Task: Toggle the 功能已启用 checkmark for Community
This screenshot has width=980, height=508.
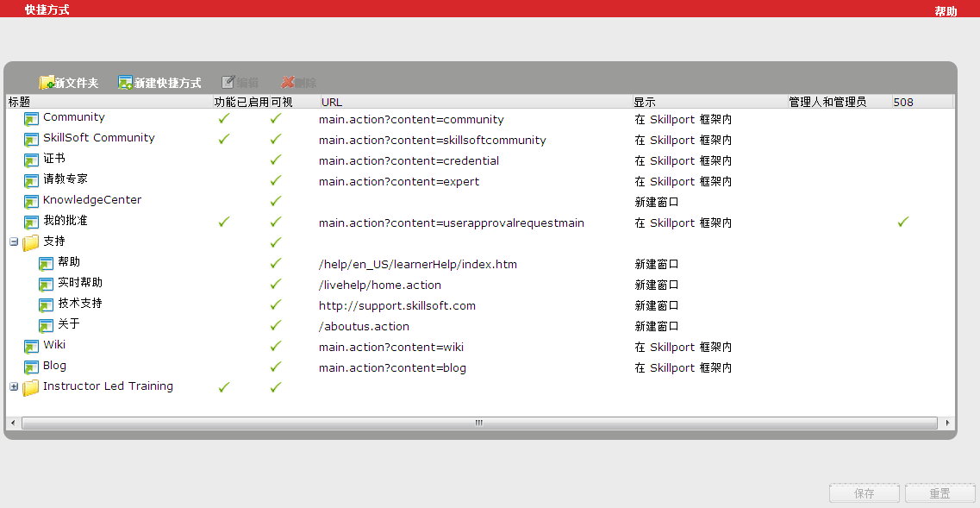Action: click(x=223, y=119)
